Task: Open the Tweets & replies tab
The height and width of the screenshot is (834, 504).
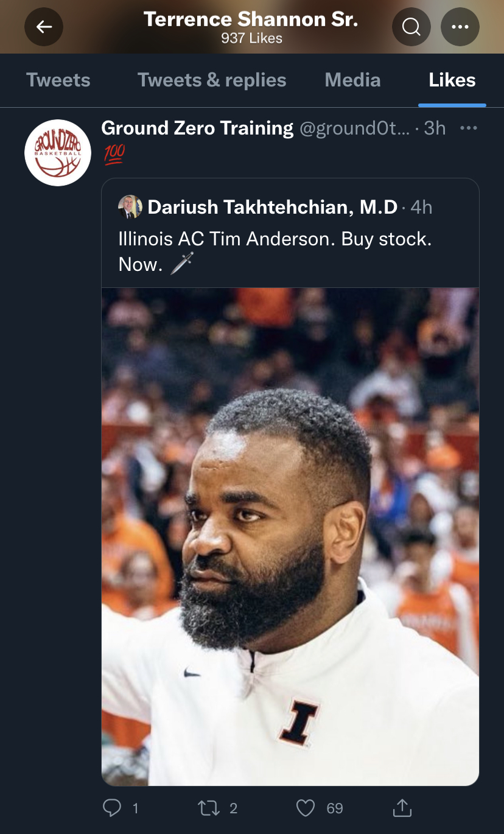Action: [x=212, y=80]
